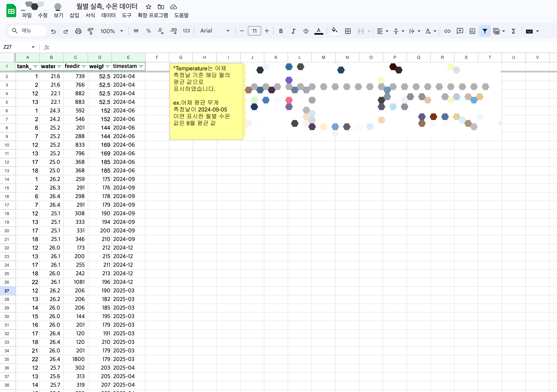The width and height of the screenshot is (557, 392).
Task: Click the Insert chart icon
Action: point(472,31)
